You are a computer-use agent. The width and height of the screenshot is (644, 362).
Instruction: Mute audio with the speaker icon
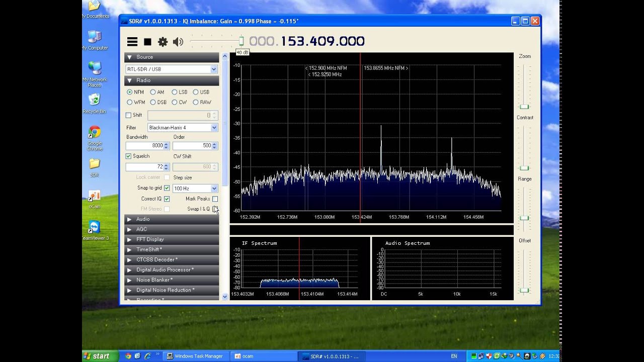pyautogui.click(x=178, y=42)
